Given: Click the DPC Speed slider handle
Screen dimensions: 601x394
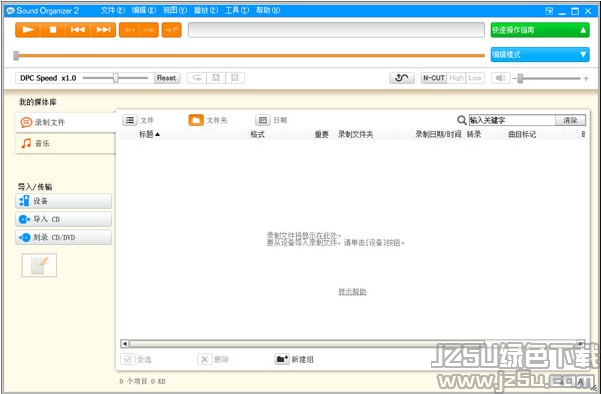Looking at the screenshot, I should tap(115, 78).
